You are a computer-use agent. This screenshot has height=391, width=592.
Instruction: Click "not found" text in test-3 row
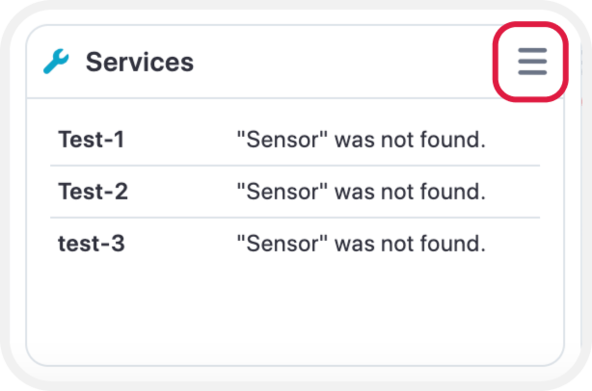coord(433,243)
